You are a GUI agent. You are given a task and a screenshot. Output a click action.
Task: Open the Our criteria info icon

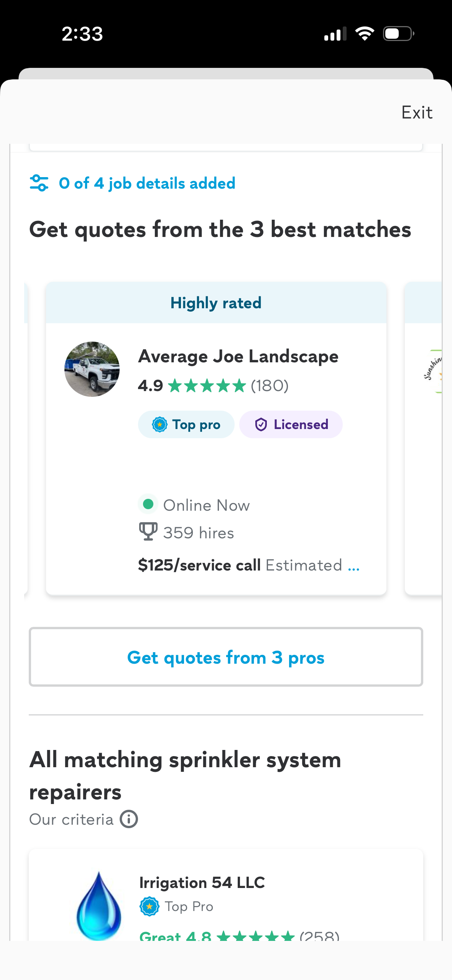[129, 819]
